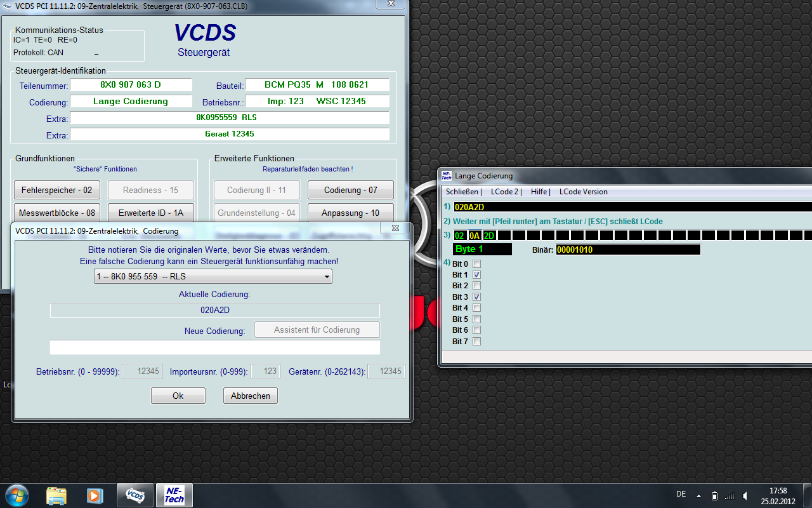This screenshot has height=508, width=812.
Task: Select byte 02 in the byte row
Action: click(x=460, y=236)
